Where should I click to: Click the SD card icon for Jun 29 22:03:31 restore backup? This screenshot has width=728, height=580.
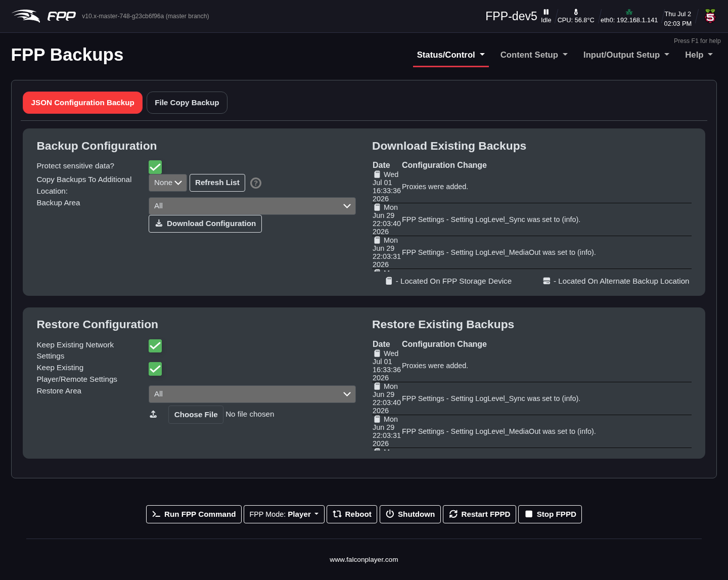point(377,419)
